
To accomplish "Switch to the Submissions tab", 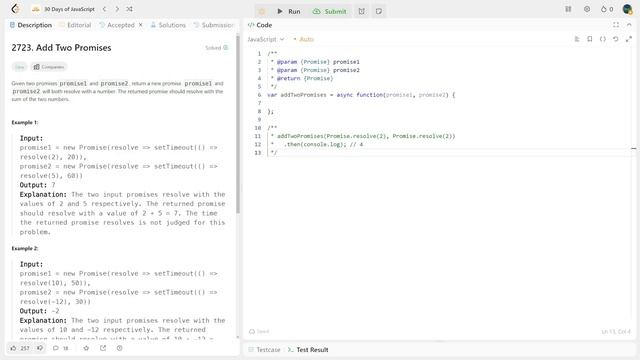I will pos(213,25).
